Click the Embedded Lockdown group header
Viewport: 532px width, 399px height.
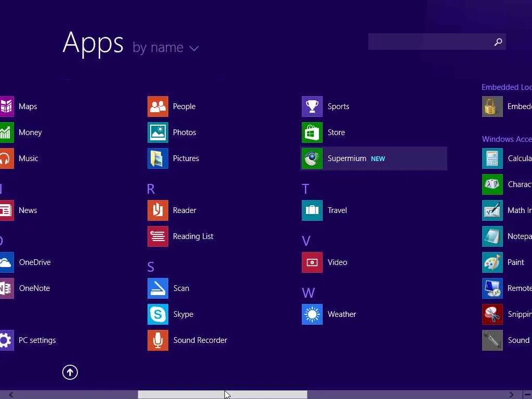pyautogui.click(x=507, y=87)
